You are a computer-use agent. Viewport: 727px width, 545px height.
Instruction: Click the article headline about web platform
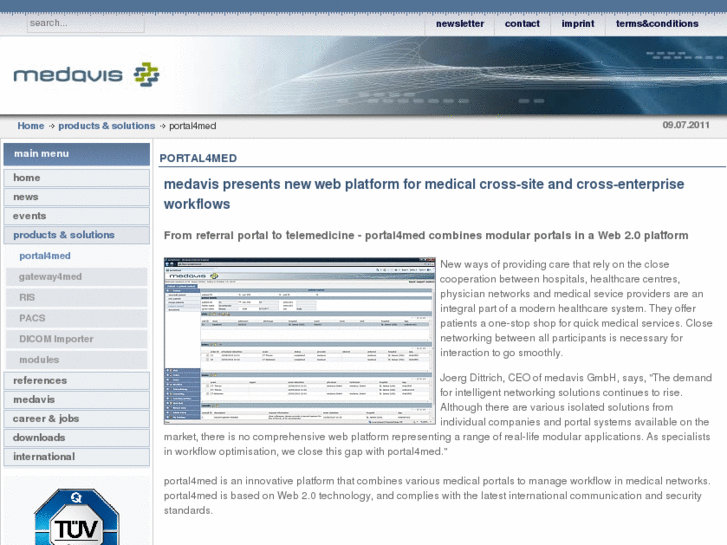tap(424, 194)
